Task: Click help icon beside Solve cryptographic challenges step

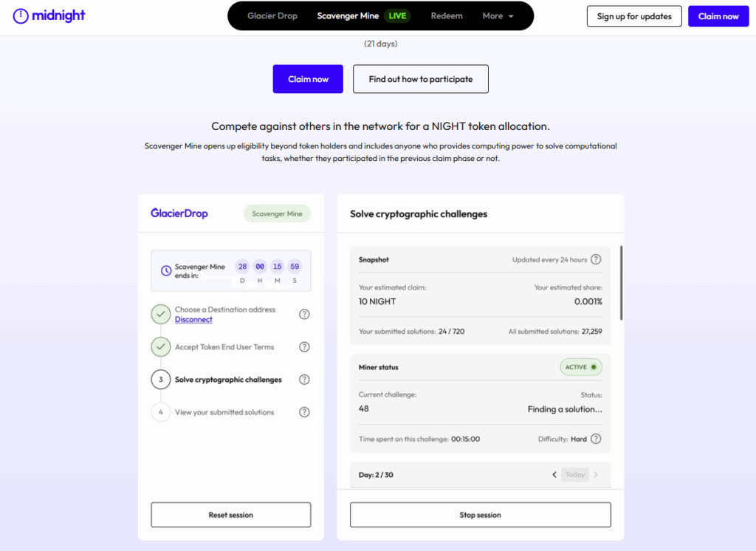Action: [304, 380]
